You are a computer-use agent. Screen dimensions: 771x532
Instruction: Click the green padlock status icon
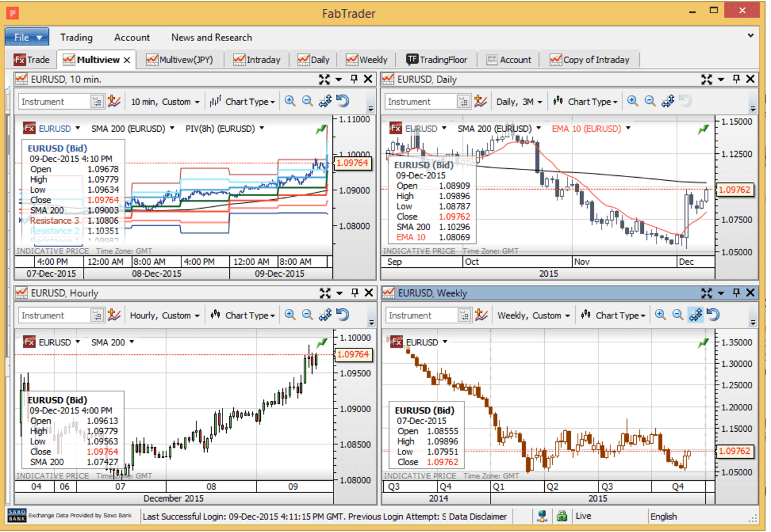(x=561, y=516)
